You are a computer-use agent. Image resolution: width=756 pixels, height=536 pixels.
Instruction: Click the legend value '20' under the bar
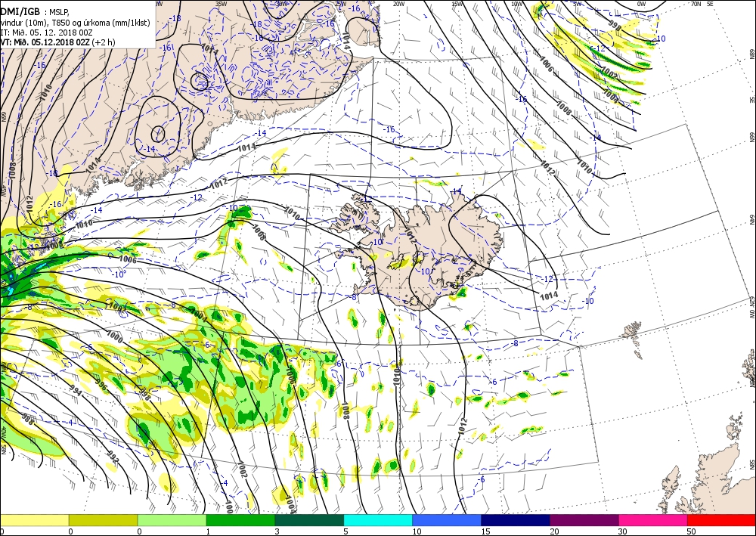(554, 531)
